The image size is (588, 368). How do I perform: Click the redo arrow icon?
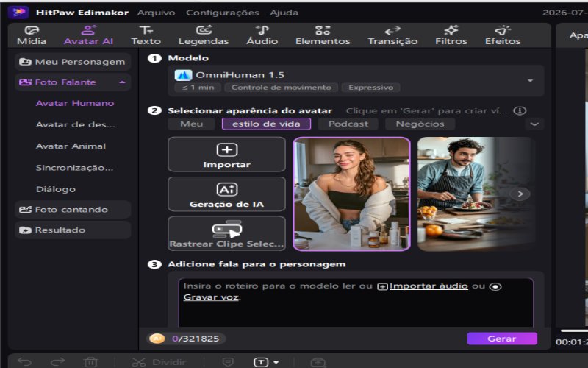(x=57, y=362)
